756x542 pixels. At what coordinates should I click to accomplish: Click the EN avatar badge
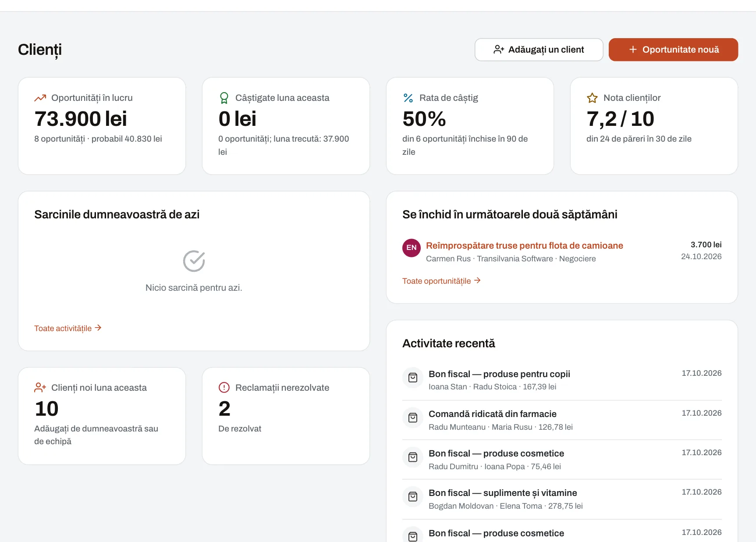pos(412,248)
